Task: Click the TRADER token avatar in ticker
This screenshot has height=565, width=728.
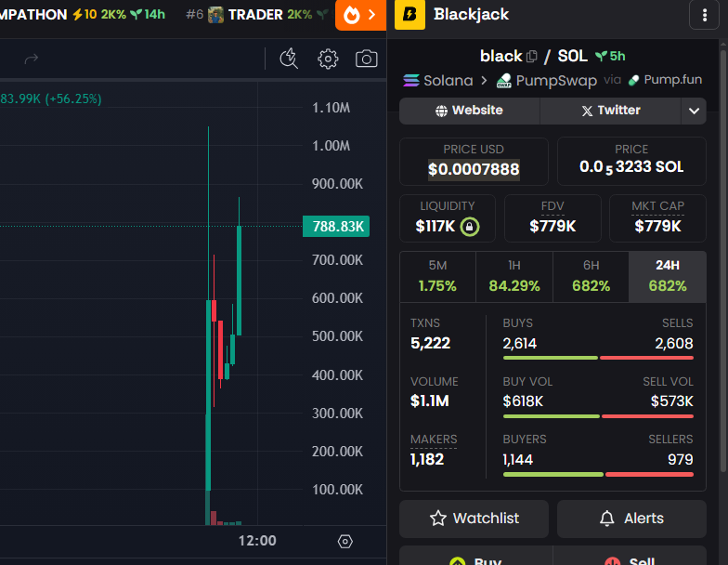Action: (215, 15)
